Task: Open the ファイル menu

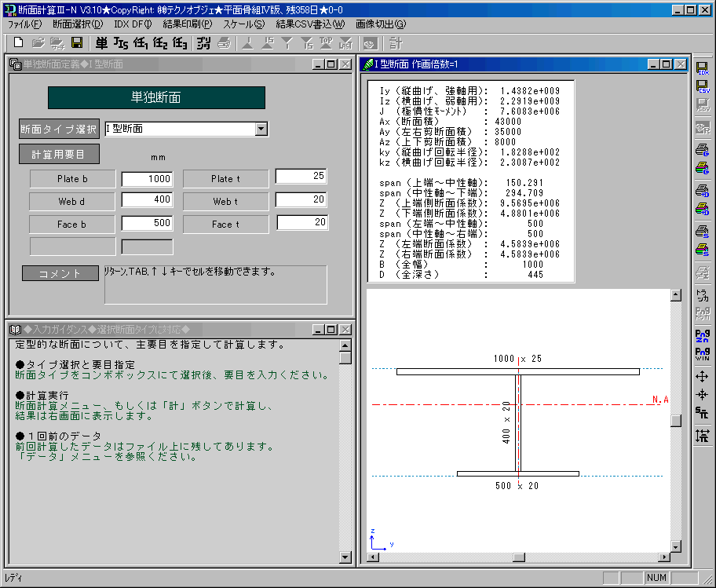Action: pos(24,24)
